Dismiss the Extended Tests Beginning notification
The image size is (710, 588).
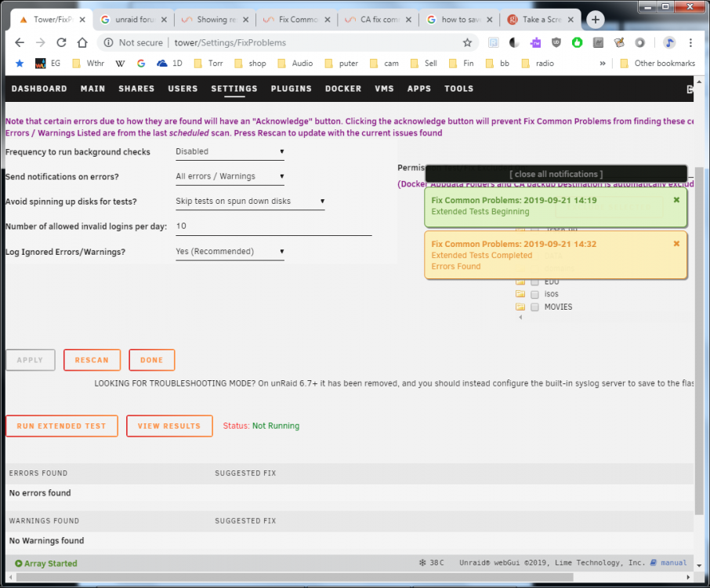[676, 200]
